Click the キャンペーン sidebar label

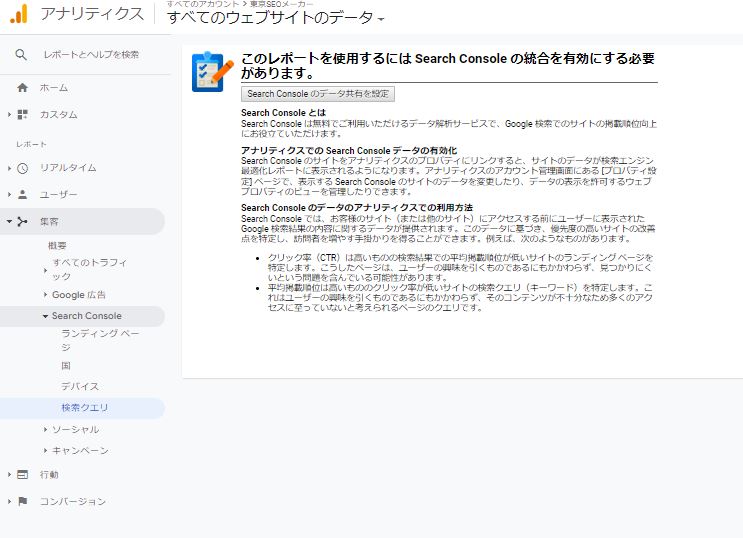pos(81,450)
